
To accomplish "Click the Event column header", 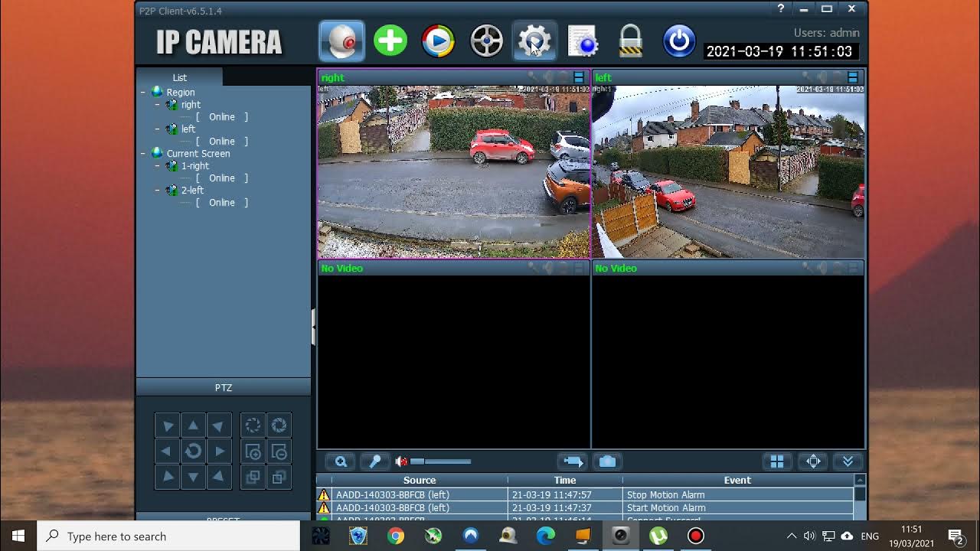I will pyautogui.click(x=737, y=481).
